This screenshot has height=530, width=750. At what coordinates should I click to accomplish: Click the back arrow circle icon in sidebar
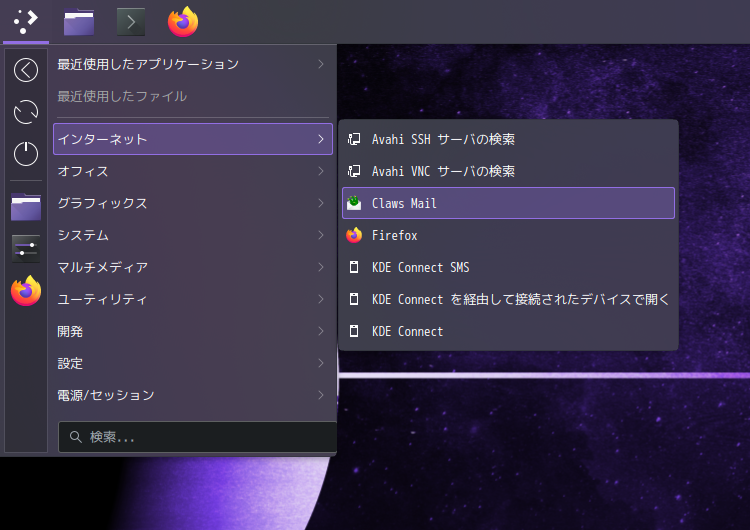coord(26,70)
